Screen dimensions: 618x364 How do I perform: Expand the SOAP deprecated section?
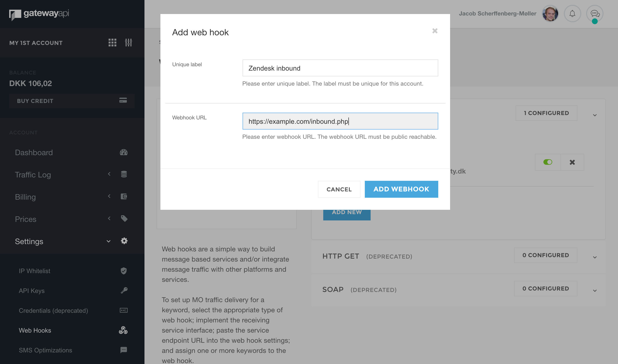[595, 291]
